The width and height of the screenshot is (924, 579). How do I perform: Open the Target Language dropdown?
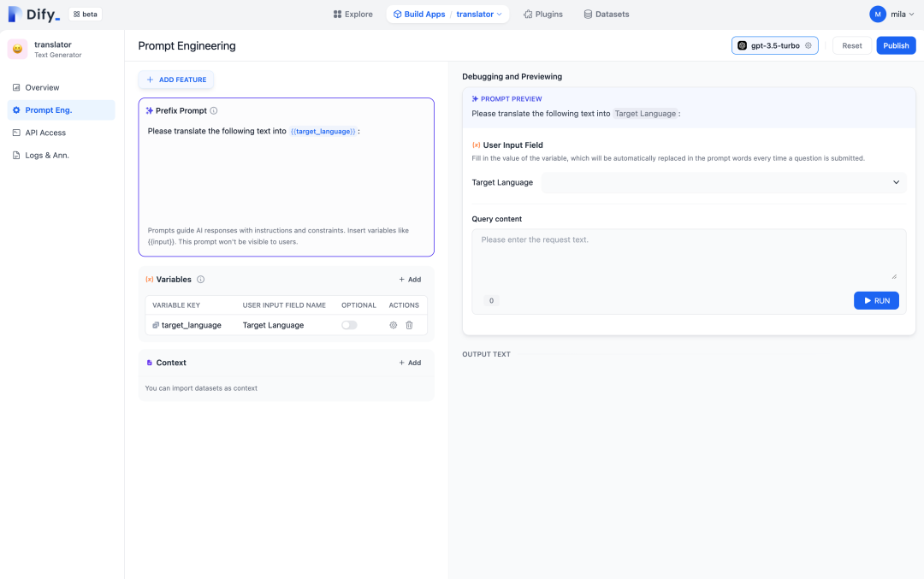pos(723,182)
